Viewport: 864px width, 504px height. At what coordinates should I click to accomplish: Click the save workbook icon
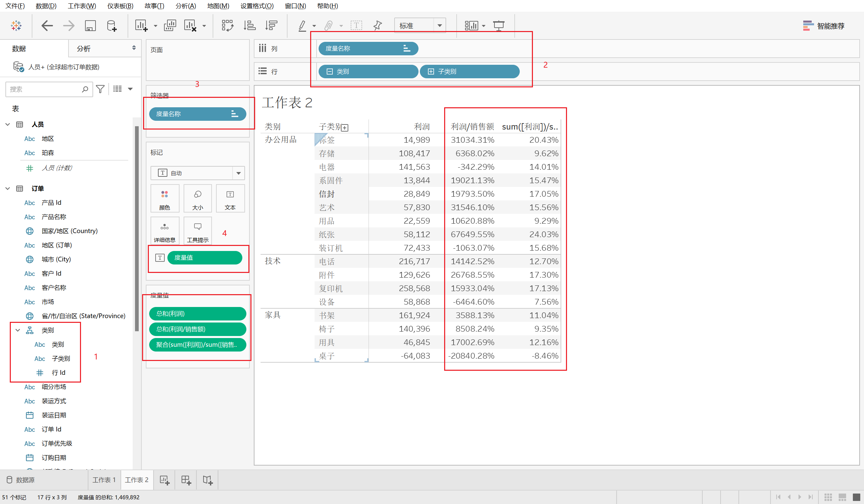click(90, 26)
